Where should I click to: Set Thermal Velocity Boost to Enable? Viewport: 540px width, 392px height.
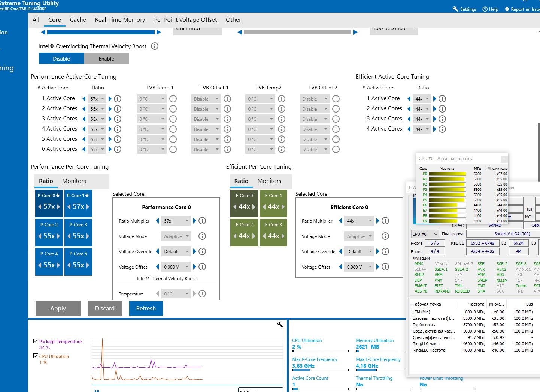point(106,59)
